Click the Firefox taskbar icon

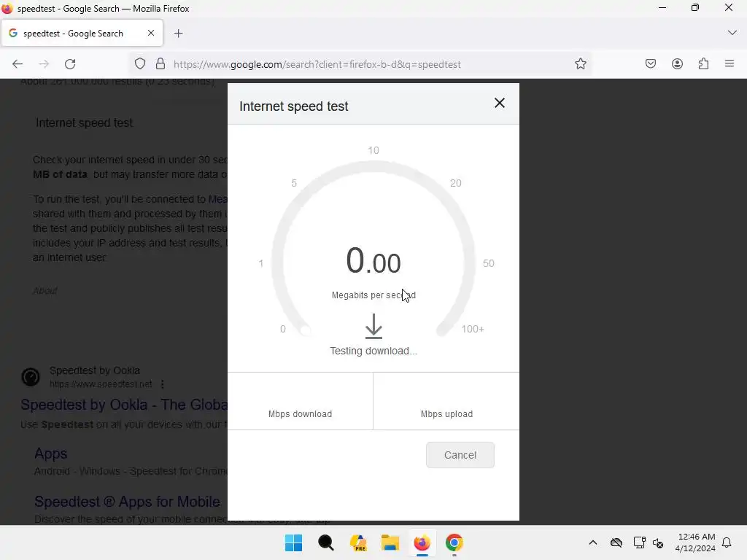(x=422, y=542)
